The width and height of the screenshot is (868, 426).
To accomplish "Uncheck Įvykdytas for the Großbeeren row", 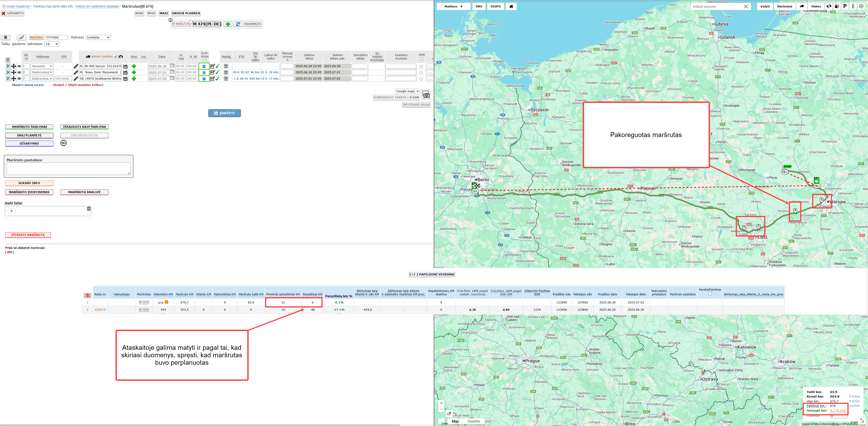I will pyautogui.click(x=204, y=79).
